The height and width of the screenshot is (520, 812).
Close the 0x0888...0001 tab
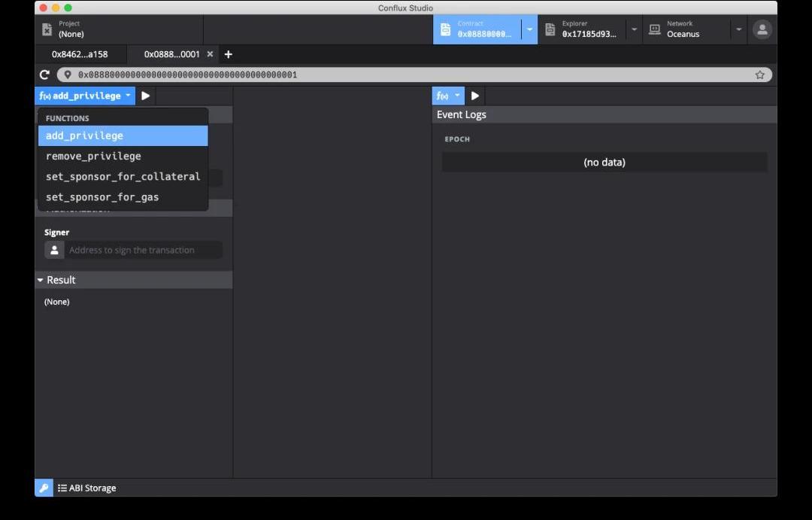210,54
